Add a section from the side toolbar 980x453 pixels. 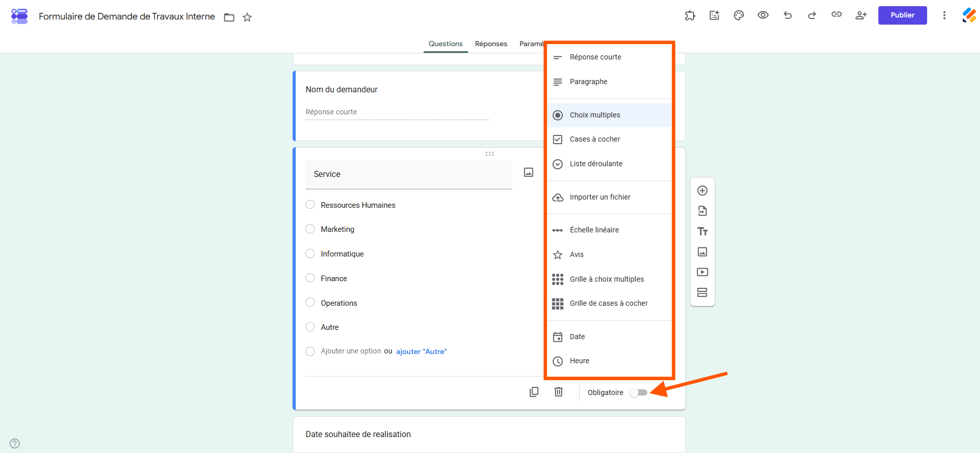click(702, 292)
